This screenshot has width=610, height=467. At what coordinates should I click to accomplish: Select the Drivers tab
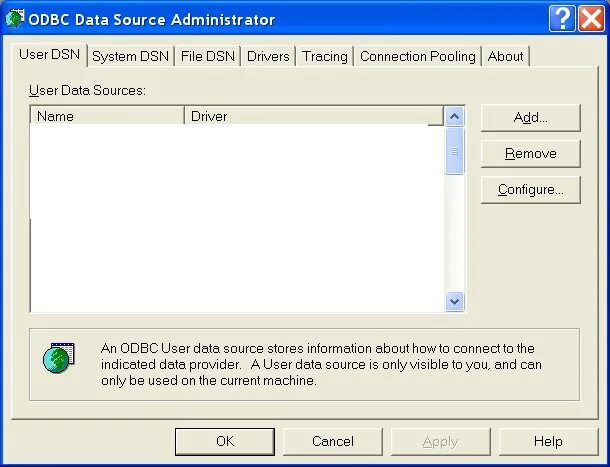click(x=268, y=57)
